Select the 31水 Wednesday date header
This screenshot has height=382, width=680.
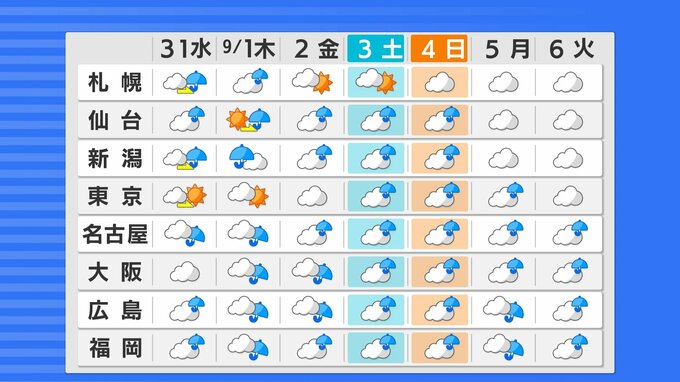(185, 49)
